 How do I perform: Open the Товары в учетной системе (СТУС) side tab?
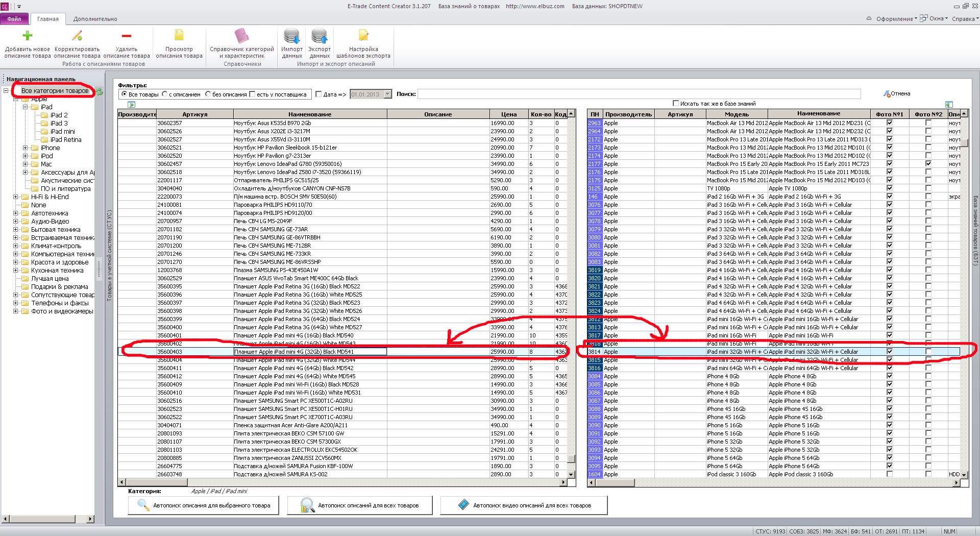109,255
